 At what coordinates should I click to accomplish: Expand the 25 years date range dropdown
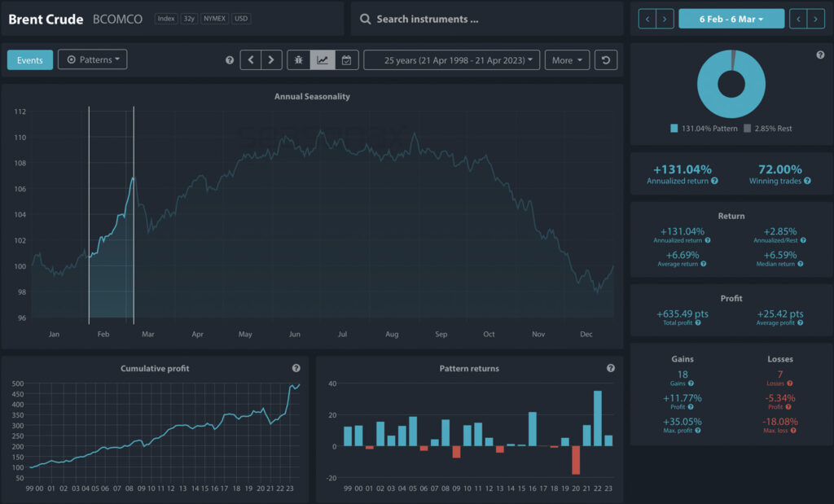click(x=451, y=60)
